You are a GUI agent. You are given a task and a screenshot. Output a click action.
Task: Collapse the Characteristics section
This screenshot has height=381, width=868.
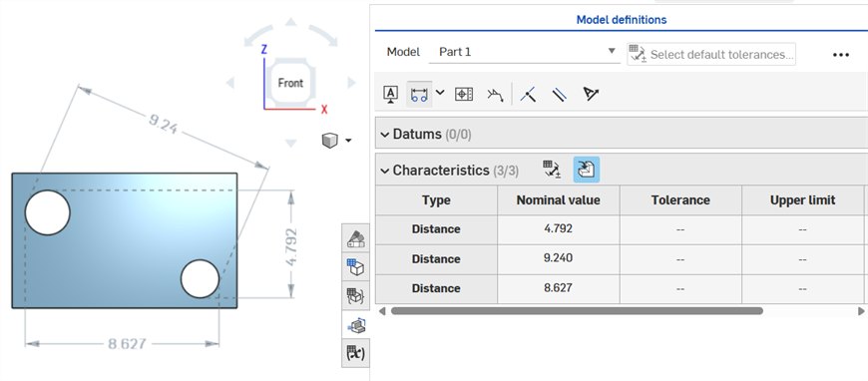point(385,171)
